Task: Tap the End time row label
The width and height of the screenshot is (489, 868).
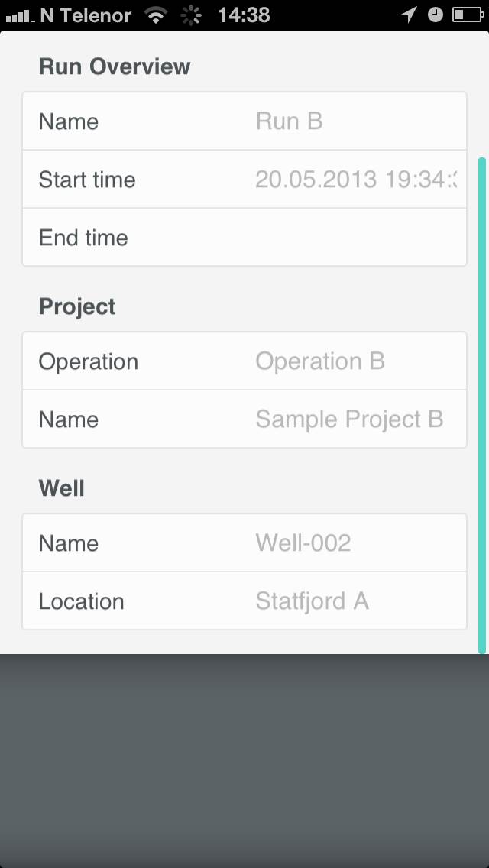Action: [83, 238]
